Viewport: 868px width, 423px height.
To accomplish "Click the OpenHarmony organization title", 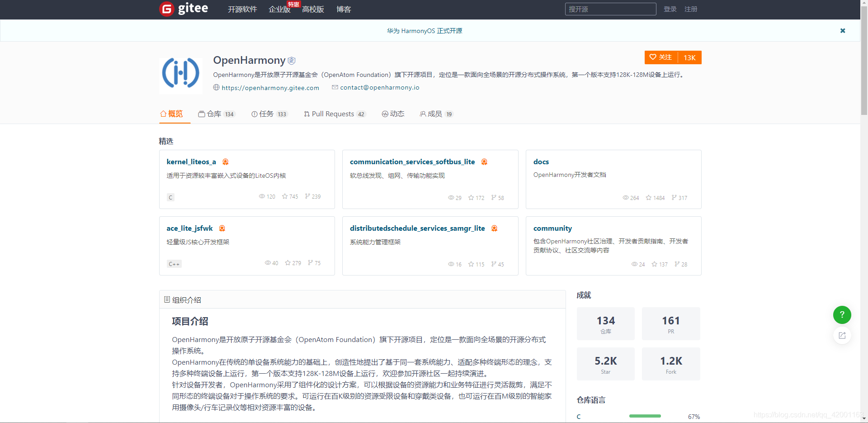I will pyautogui.click(x=249, y=60).
